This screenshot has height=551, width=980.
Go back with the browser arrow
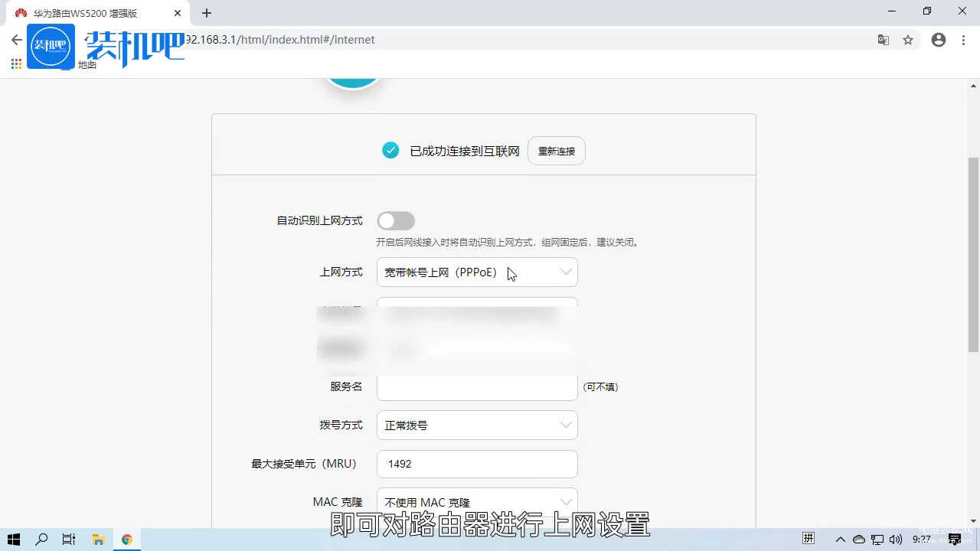16,40
